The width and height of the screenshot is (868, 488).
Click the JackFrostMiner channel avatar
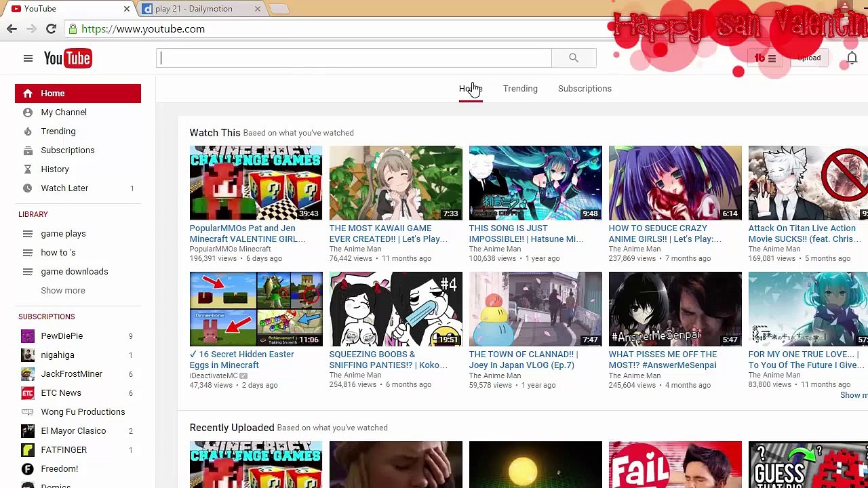[x=28, y=373]
